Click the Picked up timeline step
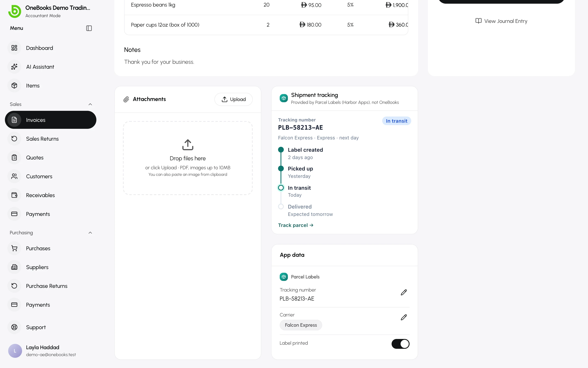The width and height of the screenshot is (588, 368). pyautogui.click(x=296, y=172)
